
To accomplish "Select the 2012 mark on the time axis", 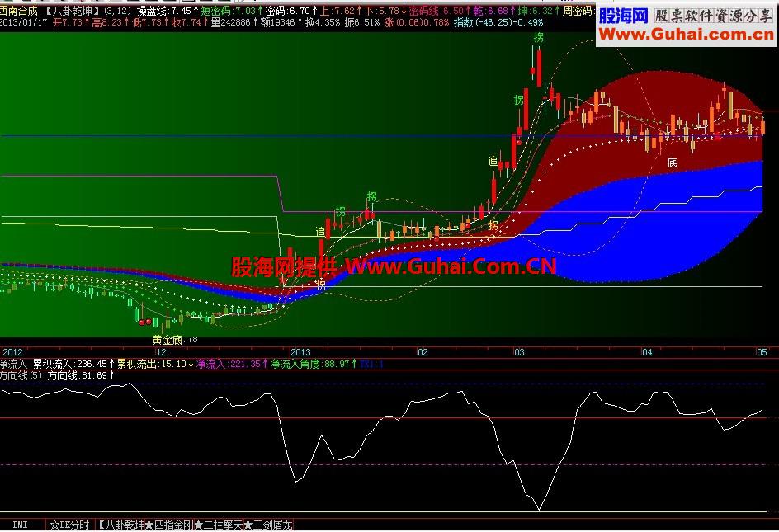I will [x=12, y=352].
